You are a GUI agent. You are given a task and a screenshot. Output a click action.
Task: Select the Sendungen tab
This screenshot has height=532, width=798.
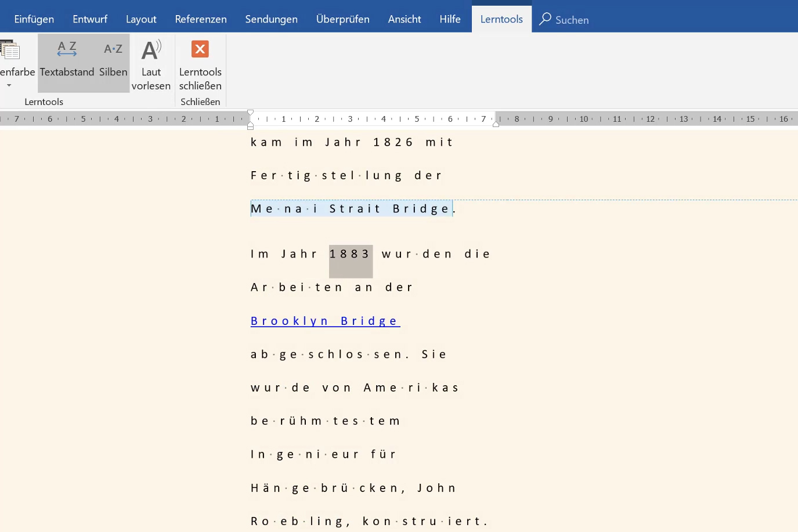click(271, 19)
